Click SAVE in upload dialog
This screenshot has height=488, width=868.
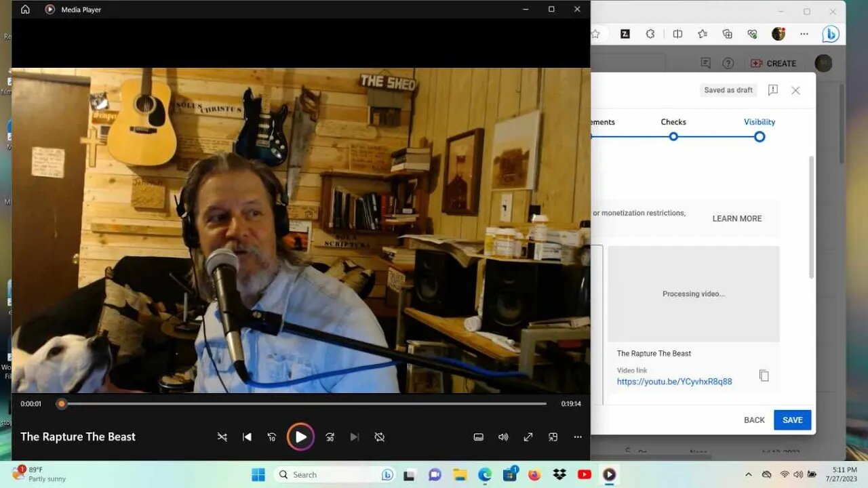click(793, 420)
